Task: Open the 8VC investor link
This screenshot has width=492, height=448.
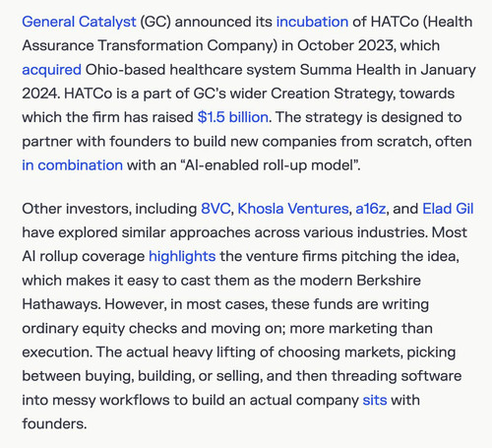Action: coord(215,209)
